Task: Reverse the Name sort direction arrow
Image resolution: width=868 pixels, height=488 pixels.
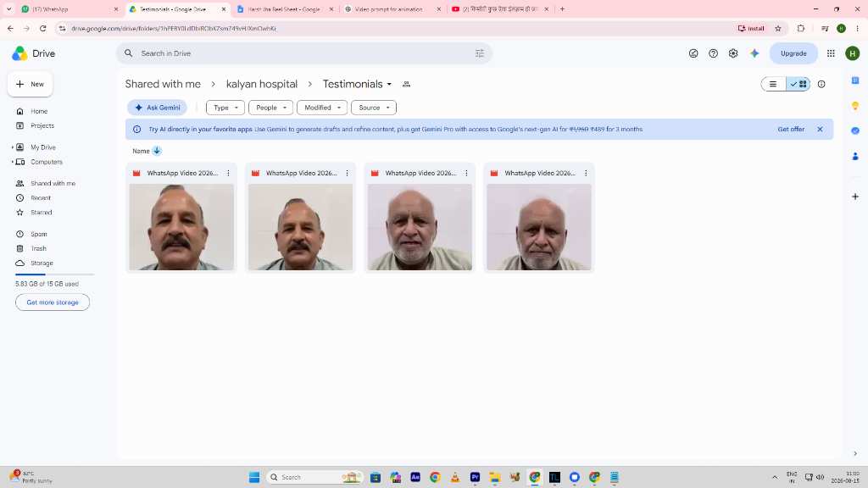Action: (157, 151)
